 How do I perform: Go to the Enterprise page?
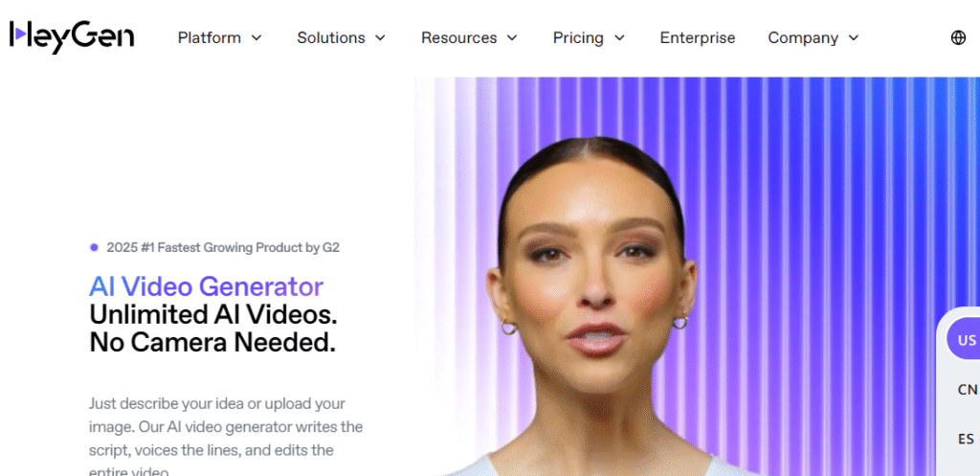[698, 37]
